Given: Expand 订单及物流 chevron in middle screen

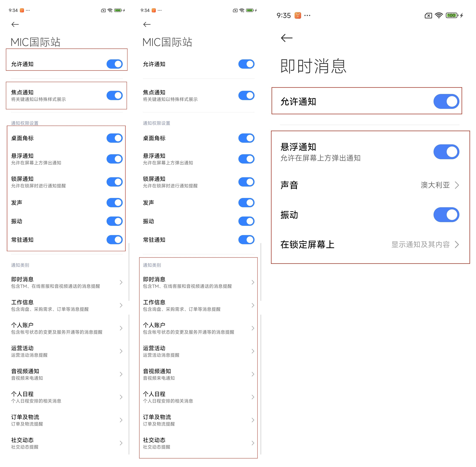Looking at the screenshot, I should pyautogui.click(x=253, y=420).
